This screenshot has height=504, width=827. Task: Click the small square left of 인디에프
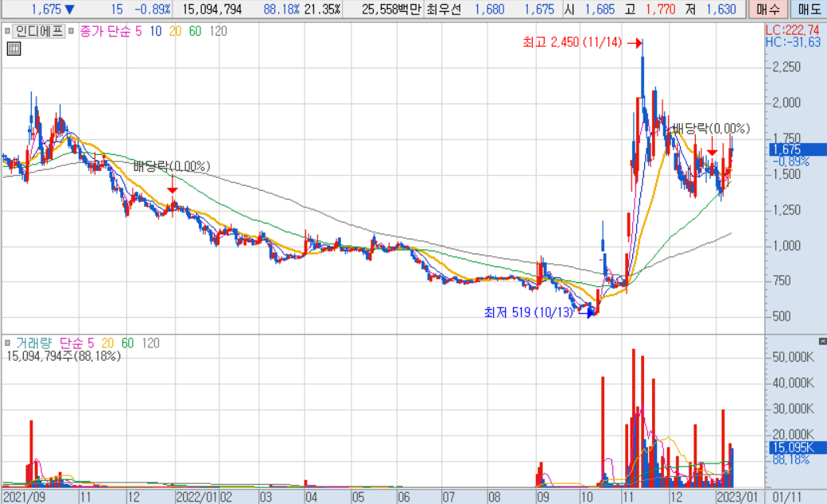pos(7,31)
